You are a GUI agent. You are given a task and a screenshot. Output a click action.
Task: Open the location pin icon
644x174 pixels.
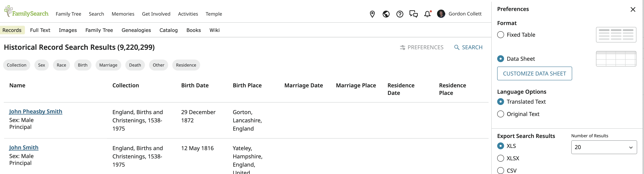pyautogui.click(x=372, y=14)
